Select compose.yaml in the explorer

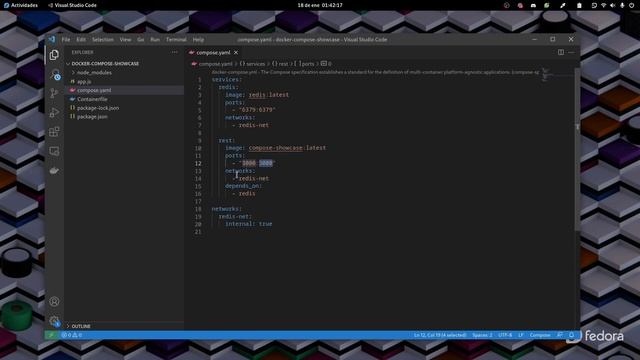click(x=124, y=90)
